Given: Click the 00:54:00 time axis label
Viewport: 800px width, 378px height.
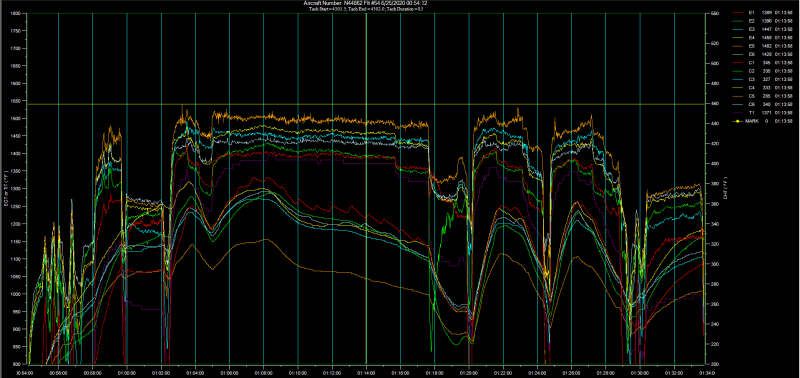Looking at the screenshot, I should pos(24,373).
